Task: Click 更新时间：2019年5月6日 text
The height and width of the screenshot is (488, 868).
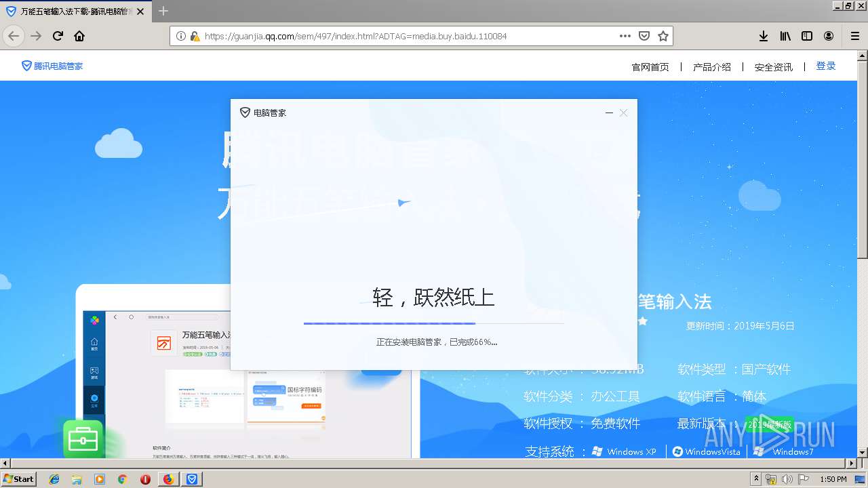Action: coord(741,326)
